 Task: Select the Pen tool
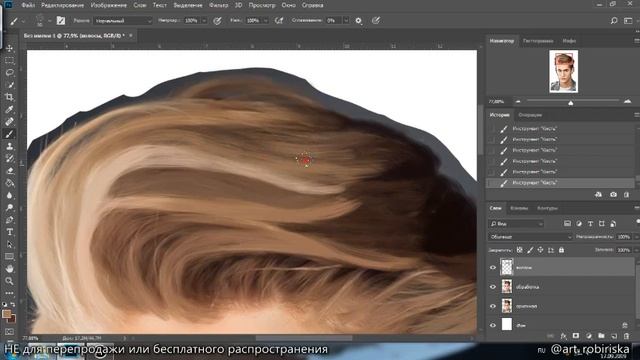[x=9, y=220]
